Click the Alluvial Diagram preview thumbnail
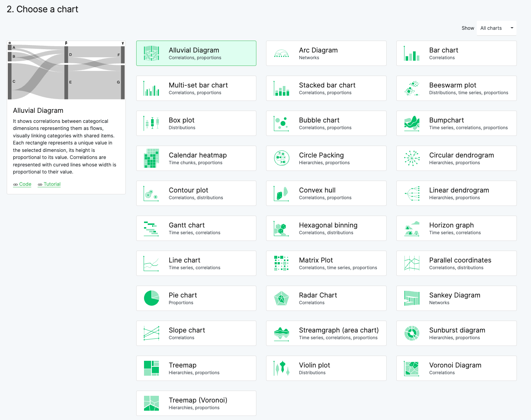The image size is (531, 420). pos(66,70)
